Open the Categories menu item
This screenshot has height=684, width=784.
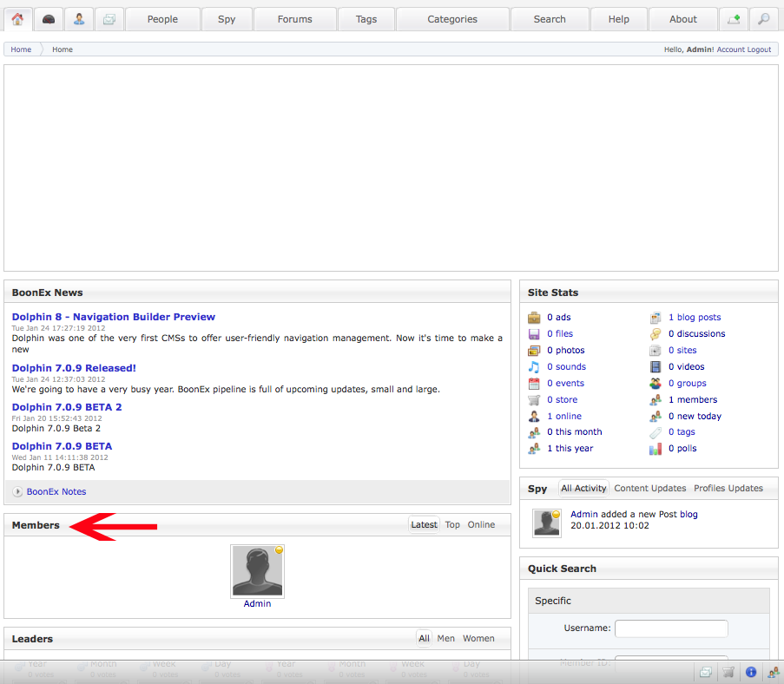point(452,19)
